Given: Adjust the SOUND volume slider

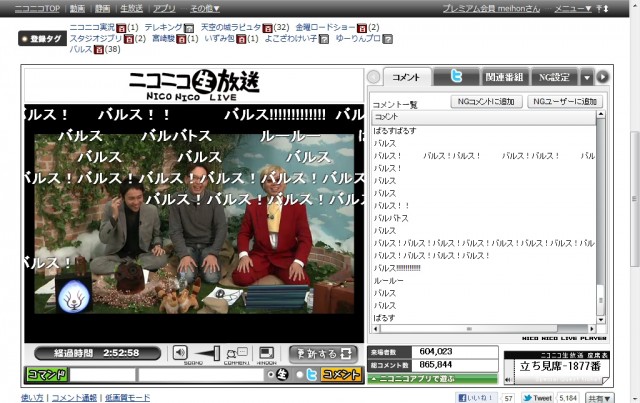Looking at the screenshot, I should pos(207,353).
